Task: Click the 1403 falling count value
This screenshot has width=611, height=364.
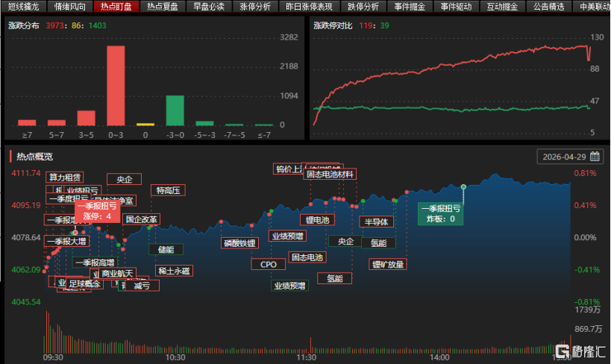Action: tap(97, 25)
